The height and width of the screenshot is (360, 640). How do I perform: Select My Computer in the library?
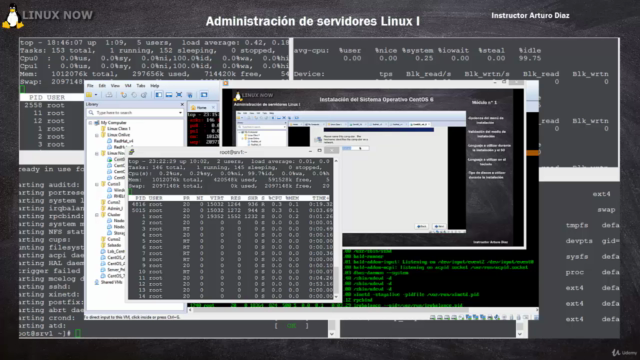pos(113,122)
